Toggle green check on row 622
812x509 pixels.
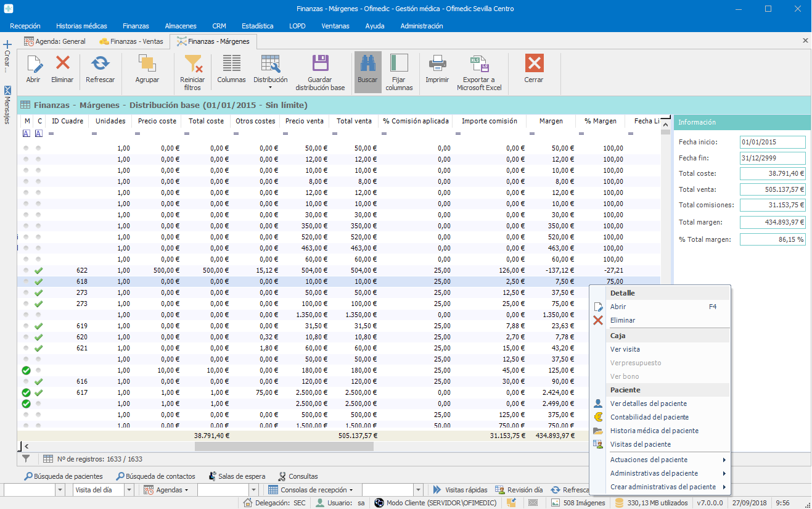pyautogui.click(x=38, y=270)
